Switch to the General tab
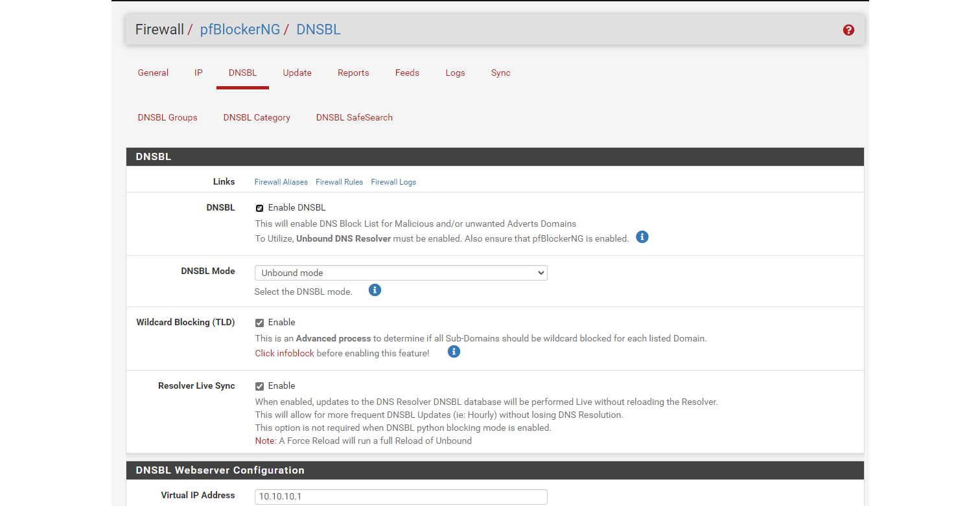 (153, 73)
